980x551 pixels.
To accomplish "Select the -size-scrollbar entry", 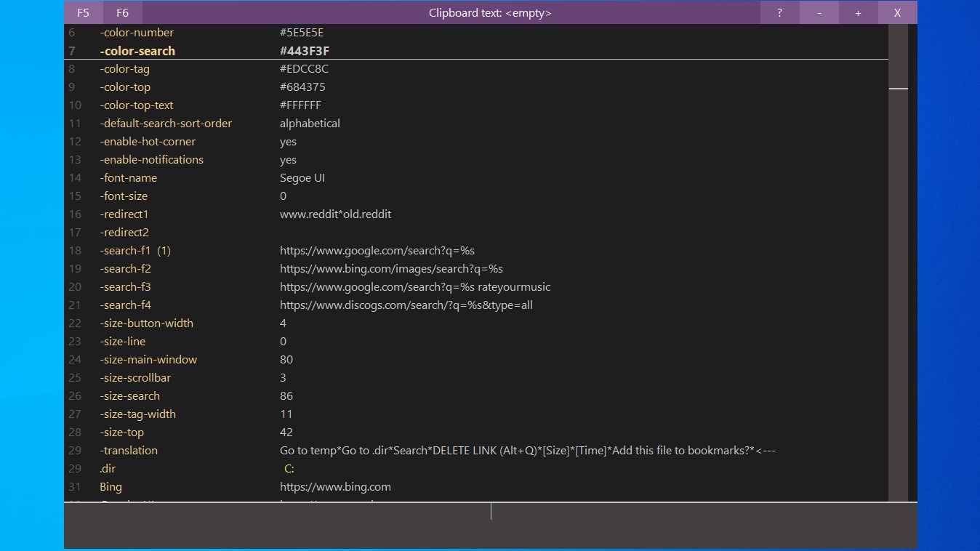I will 135,378.
